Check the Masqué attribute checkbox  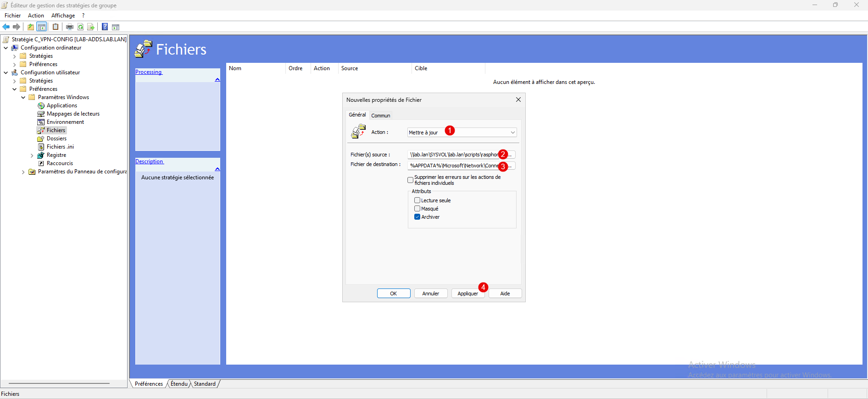417,209
